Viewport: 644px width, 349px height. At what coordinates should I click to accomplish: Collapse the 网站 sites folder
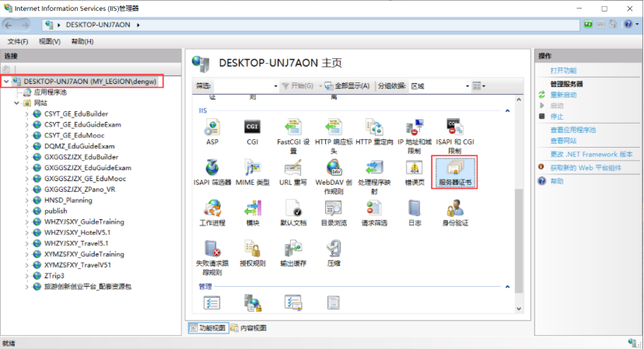point(17,103)
